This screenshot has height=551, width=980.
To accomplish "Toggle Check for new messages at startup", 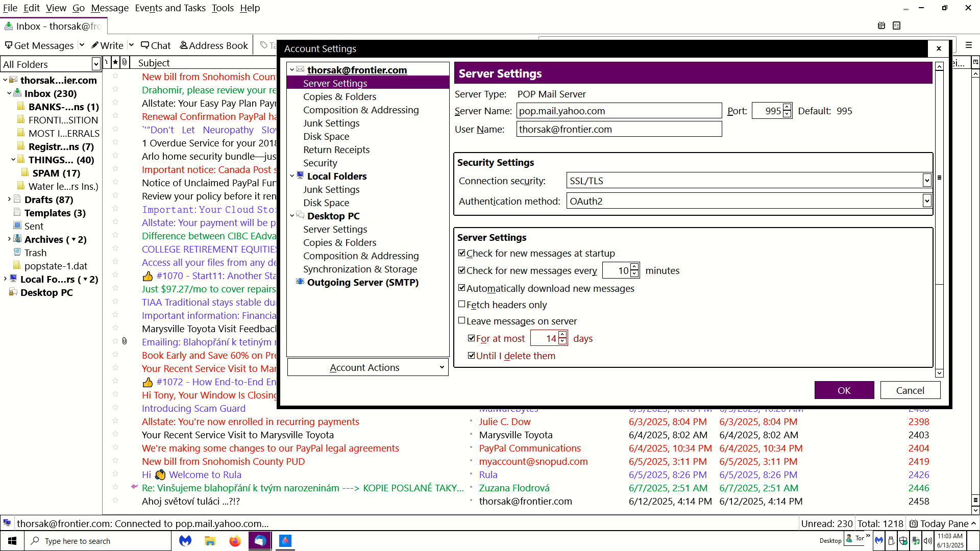I will (462, 253).
